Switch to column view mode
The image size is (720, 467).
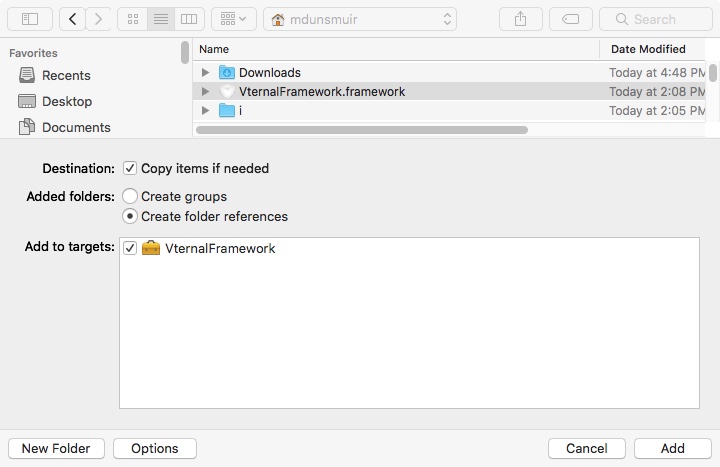pyautogui.click(x=189, y=19)
